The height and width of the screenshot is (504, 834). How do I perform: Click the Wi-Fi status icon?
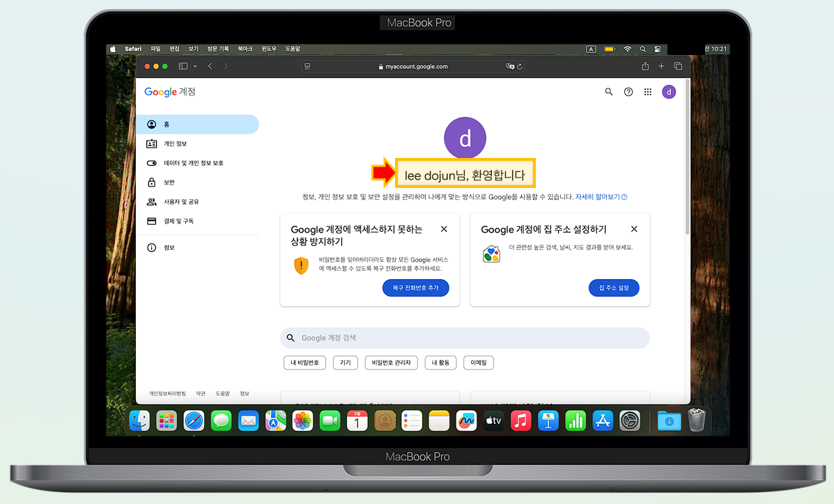pos(628,49)
